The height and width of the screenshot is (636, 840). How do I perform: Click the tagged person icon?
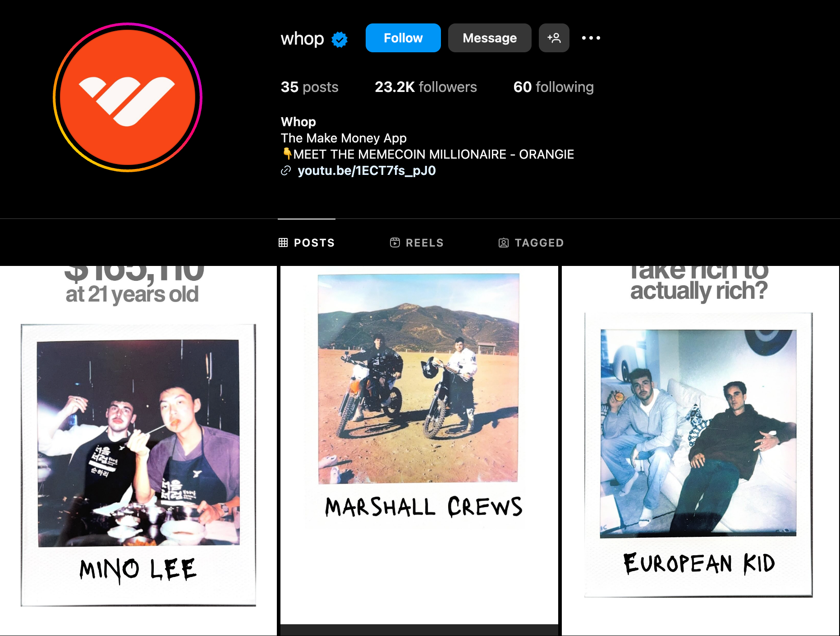(x=504, y=243)
